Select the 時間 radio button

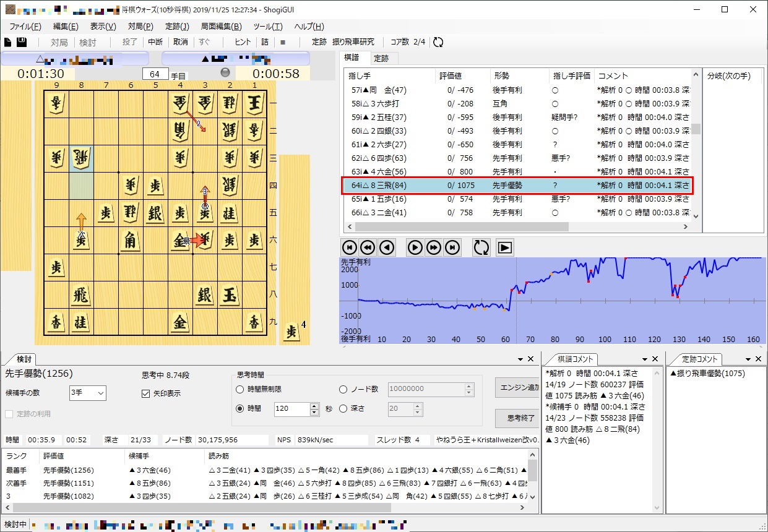pos(240,408)
